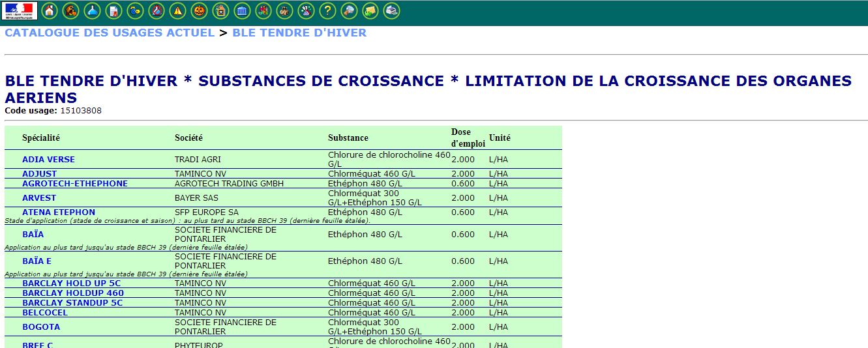Click the printer icon in toolbar
The width and height of the screenshot is (868, 348).
[x=391, y=10]
